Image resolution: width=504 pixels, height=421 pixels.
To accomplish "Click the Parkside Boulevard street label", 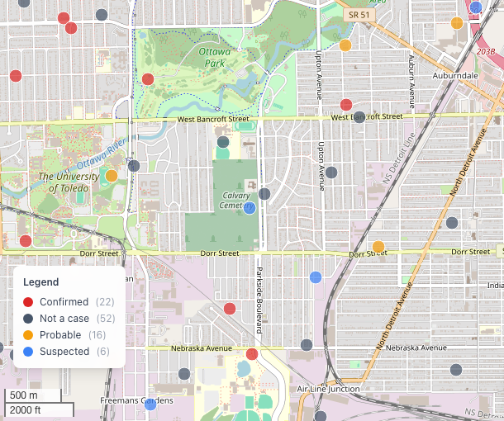I will 259,300.
